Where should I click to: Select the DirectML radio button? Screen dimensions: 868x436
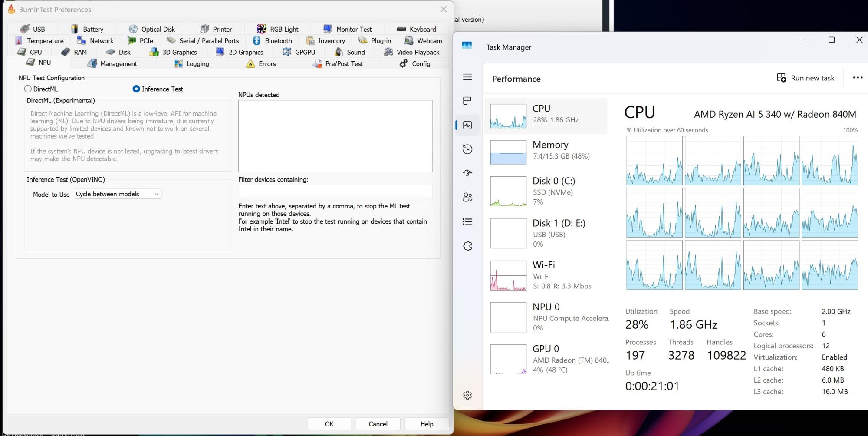[28, 89]
